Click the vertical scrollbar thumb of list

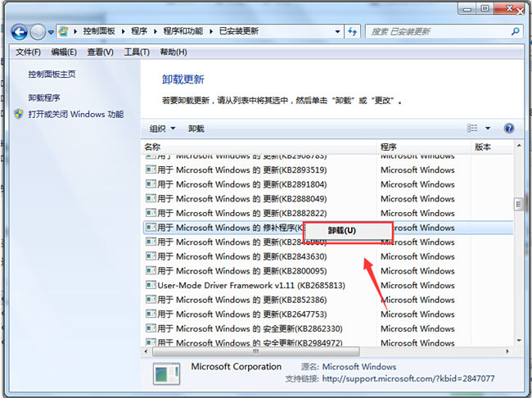(518, 204)
